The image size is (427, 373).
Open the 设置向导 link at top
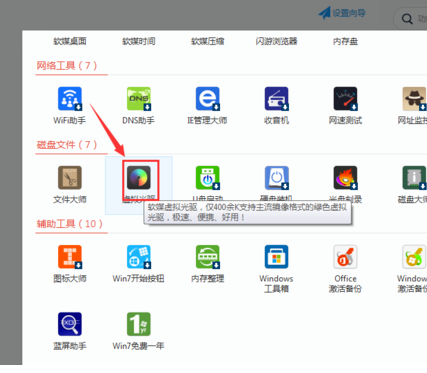[342, 13]
